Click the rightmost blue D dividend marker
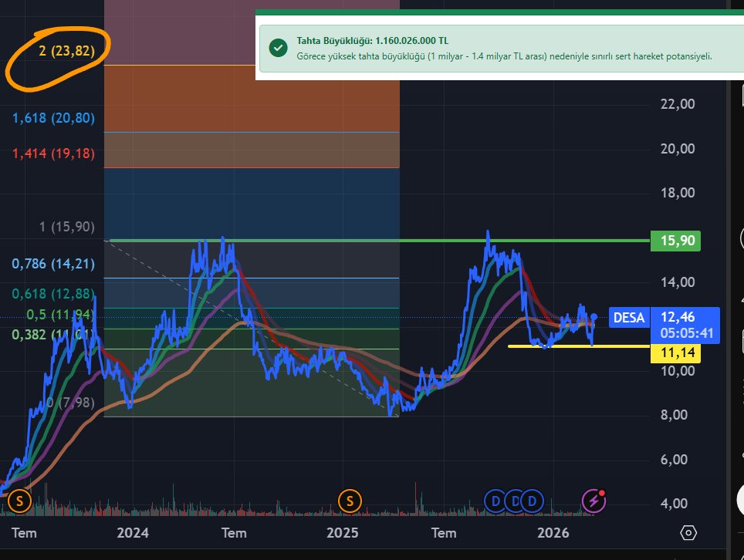744x560 pixels. (533, 501)
